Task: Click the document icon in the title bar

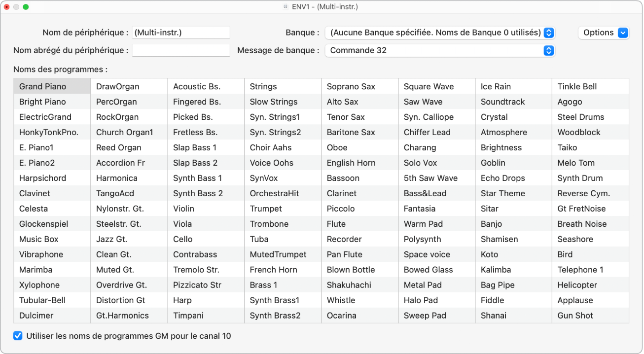Action: (x=285, y=7)
